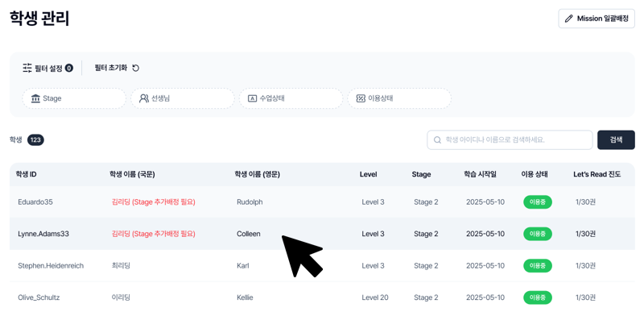Screen dimensions: 644x312
Task: Click the Let's Read 진도 column header
Action: click(x=597, y=174)
